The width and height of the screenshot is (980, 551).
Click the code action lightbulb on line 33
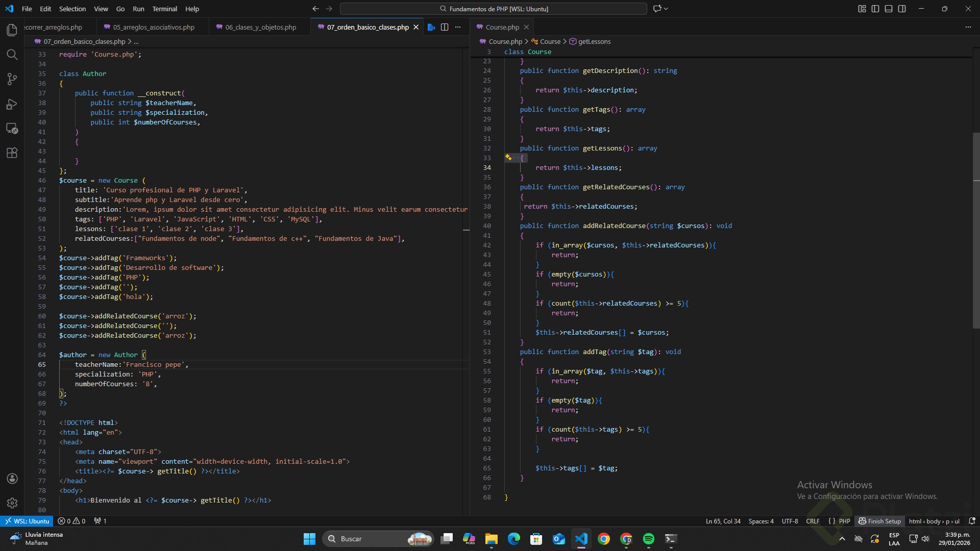pyautogui.click(x=508, y=158)
